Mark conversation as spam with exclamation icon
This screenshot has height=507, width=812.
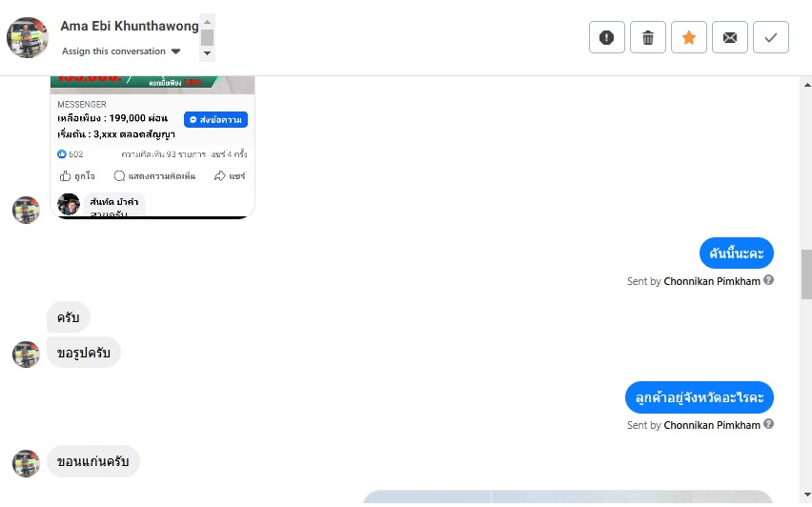(x=606, y=37)
